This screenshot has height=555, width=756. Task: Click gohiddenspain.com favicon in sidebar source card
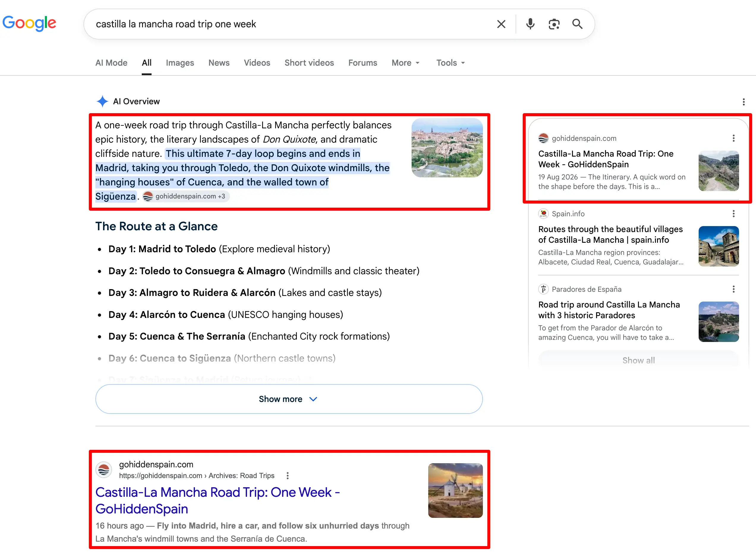(543, 138)
